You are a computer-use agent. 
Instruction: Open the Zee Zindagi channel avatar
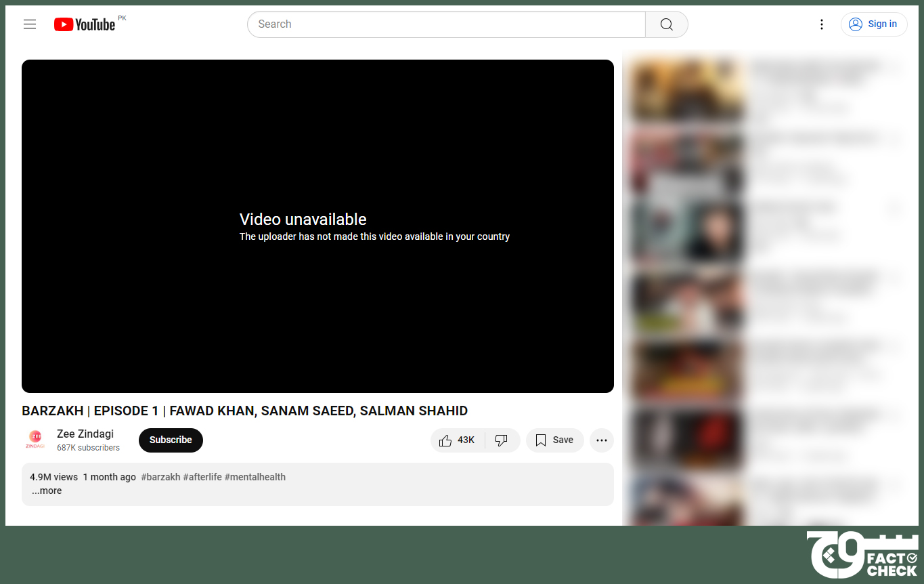click(x=35, y=440)
